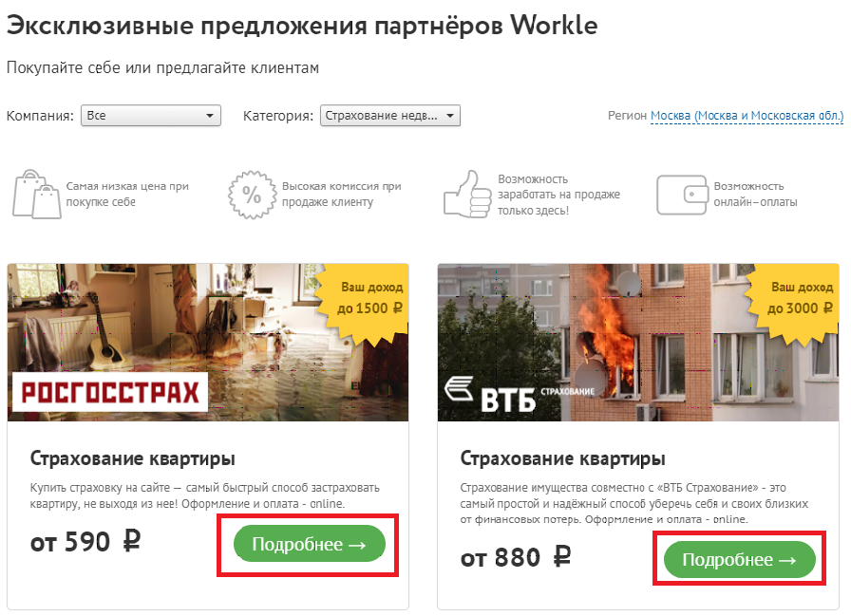
Task: Click 'Страхование квартиры' title in ВТБ card
Action: [x=563, y=458]
